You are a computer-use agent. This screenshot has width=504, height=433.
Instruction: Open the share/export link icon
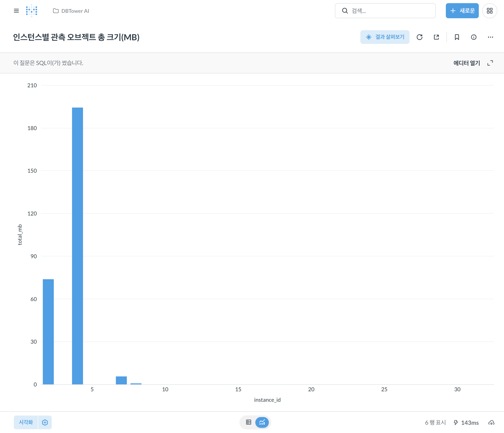(x=436, y=37)
